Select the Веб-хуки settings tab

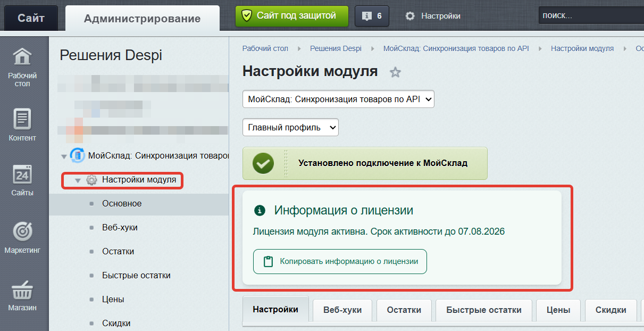tap(342, 310)
